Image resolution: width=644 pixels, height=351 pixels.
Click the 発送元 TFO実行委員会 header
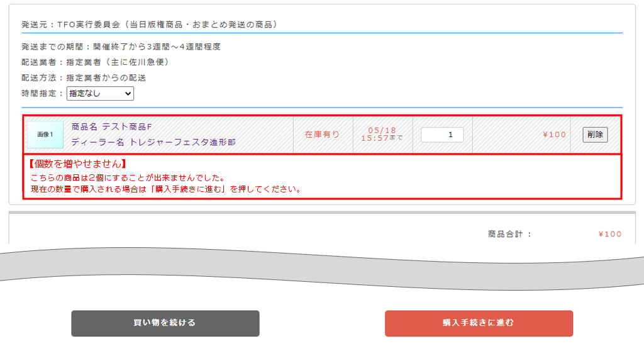pyautogui.click(x=149, y=25)
